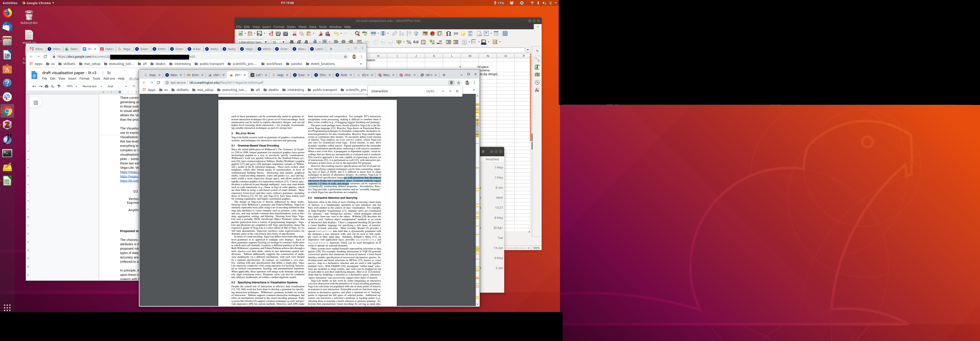The height and width of the screenshot is (341, 980).
Task: Toggle bold formatting in the Calc toolbar
Action: tap(292, 42)
